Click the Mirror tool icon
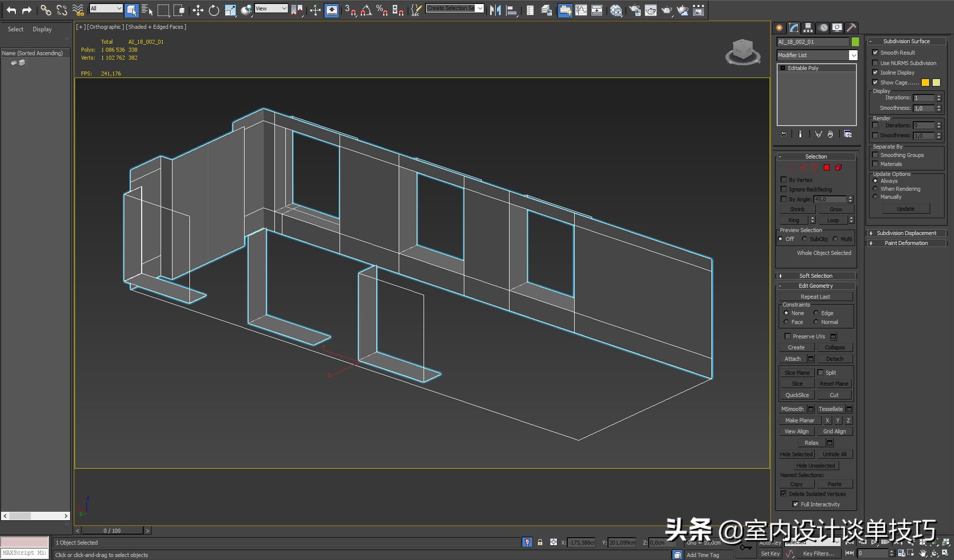This screenshot has width=954, height=560. click(x=495, y=10)
